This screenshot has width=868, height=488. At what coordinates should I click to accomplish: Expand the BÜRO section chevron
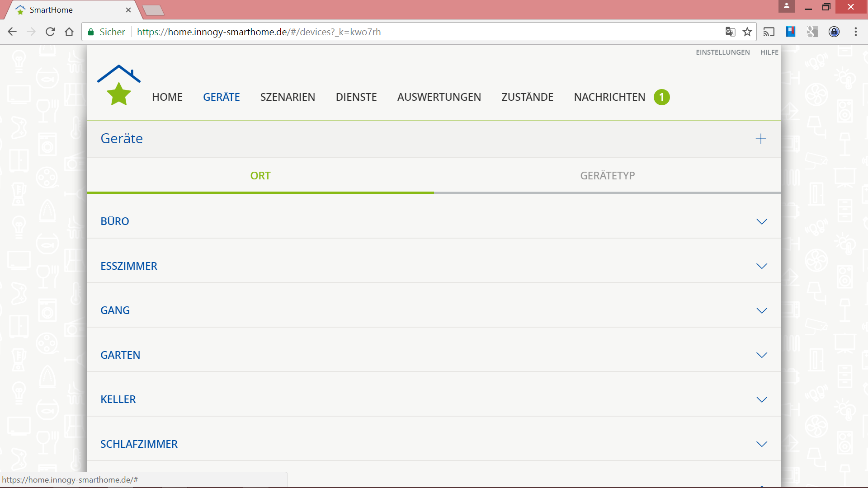pyautogui.click(x=761, y=221)
